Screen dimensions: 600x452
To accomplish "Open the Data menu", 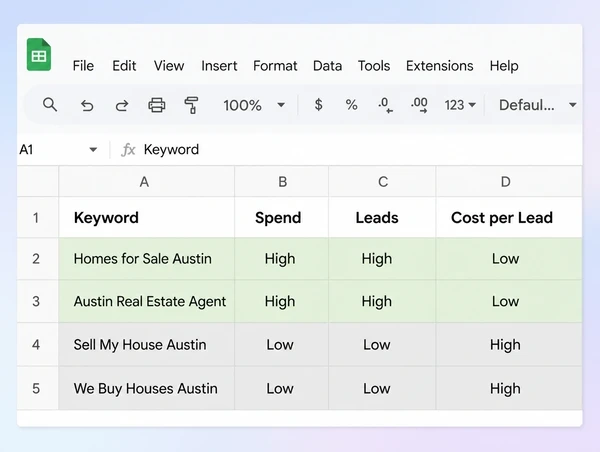I will point(327,66).
